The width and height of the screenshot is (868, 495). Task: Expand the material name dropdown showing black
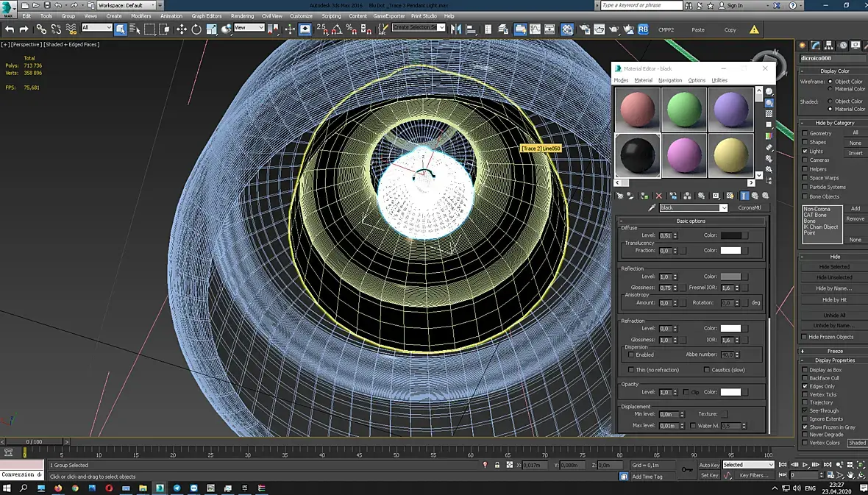(723, 208)
